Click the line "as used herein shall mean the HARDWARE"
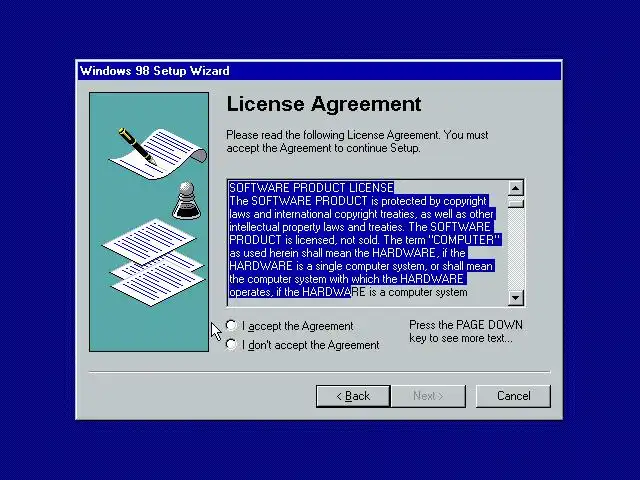 click(347, 253)
